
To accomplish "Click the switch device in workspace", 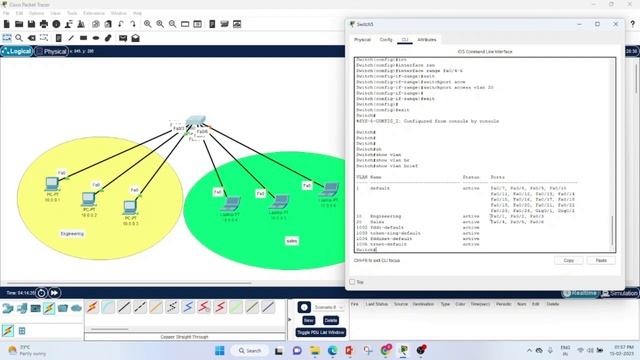I will tap(196, 121).
